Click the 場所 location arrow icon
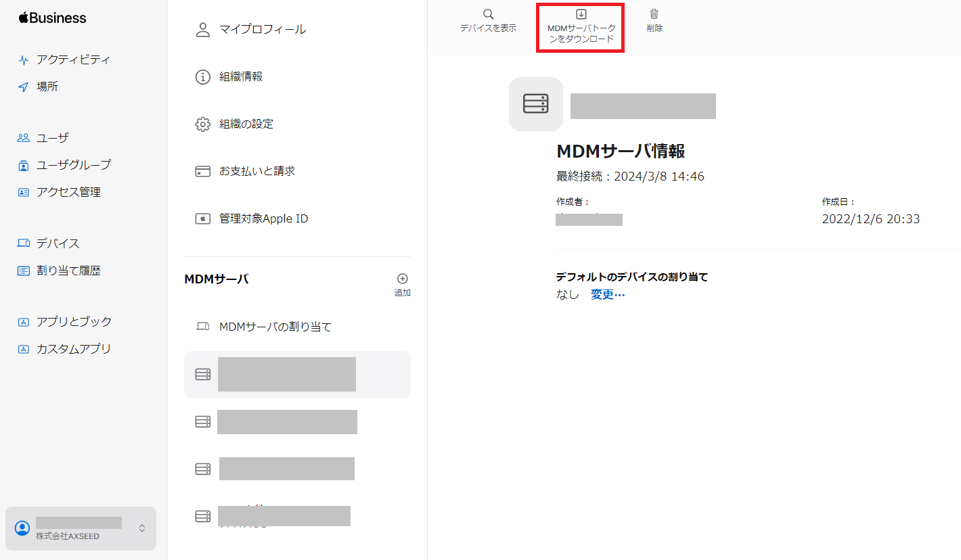The height and width of the screenshot is (560, 961). tap(24, 87)
